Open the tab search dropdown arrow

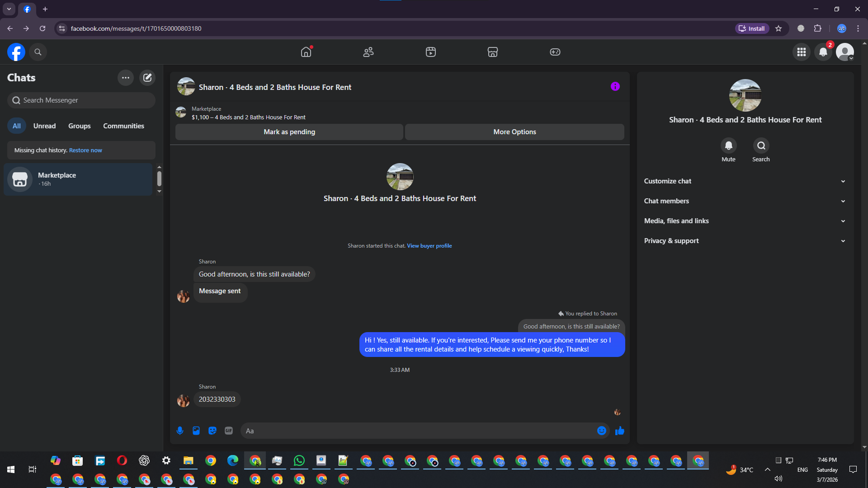click(9, 9)
